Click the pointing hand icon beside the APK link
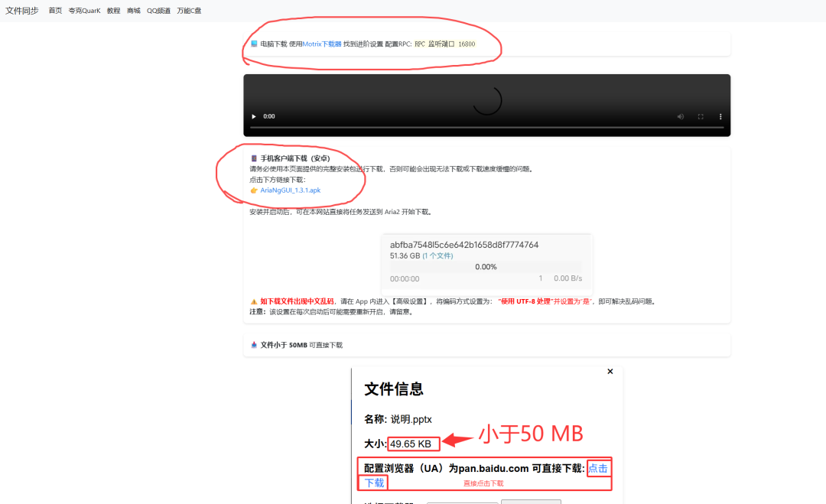Screen dimensions: 826x504 coord(254,190)
